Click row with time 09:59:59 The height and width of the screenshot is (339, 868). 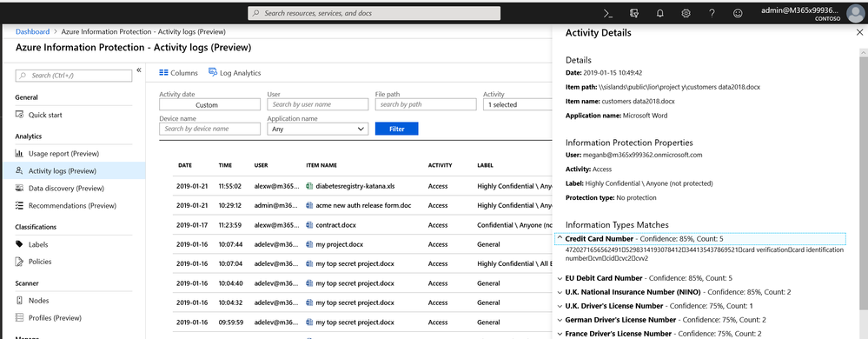pos(362,322)
